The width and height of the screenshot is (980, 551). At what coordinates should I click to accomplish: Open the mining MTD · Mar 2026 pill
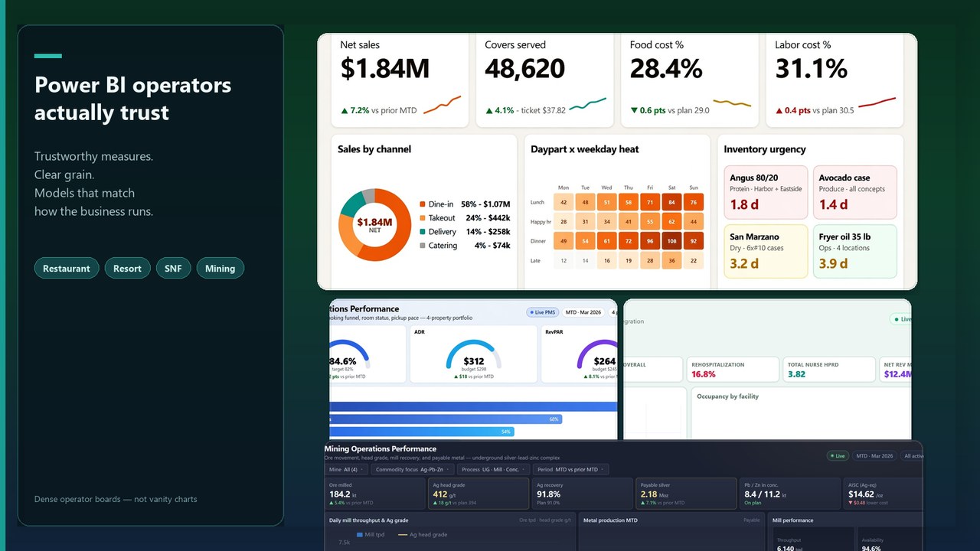874,455
